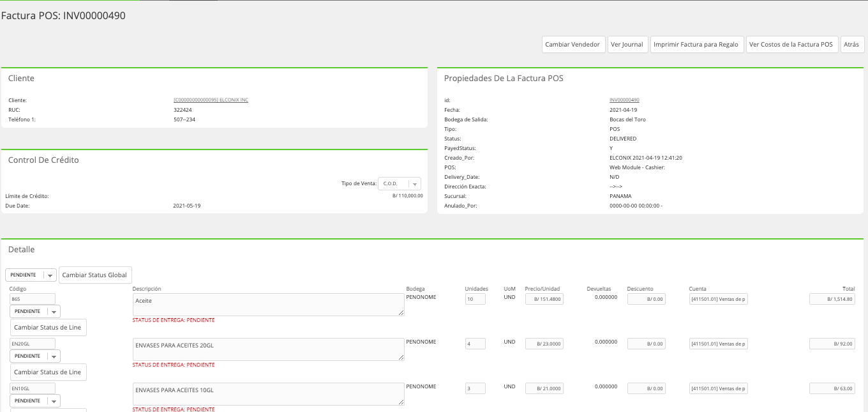Click the credit limit B/ 110,000.00
868x412 pixels.
pos(407,196)
